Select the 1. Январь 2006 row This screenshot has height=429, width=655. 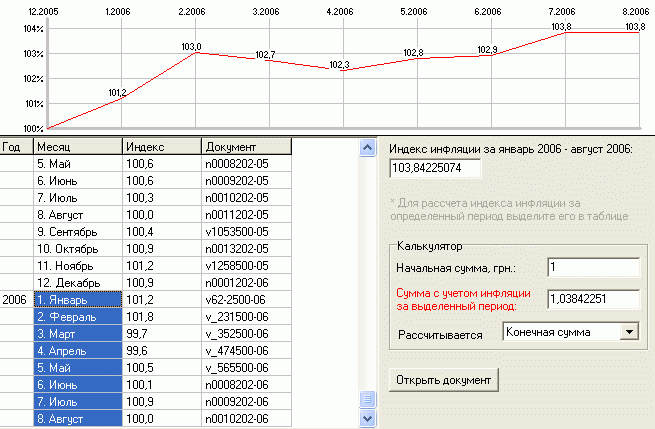point(77,298)
